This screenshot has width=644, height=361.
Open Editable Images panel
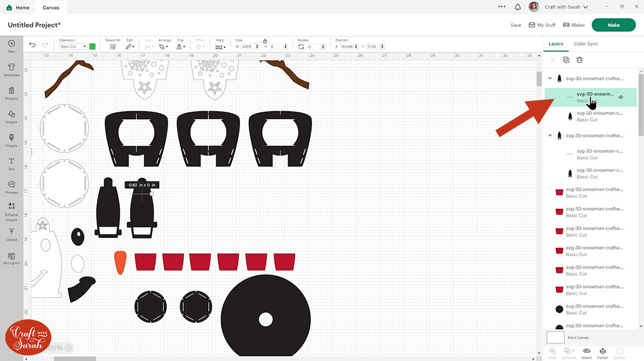(11, 212)
